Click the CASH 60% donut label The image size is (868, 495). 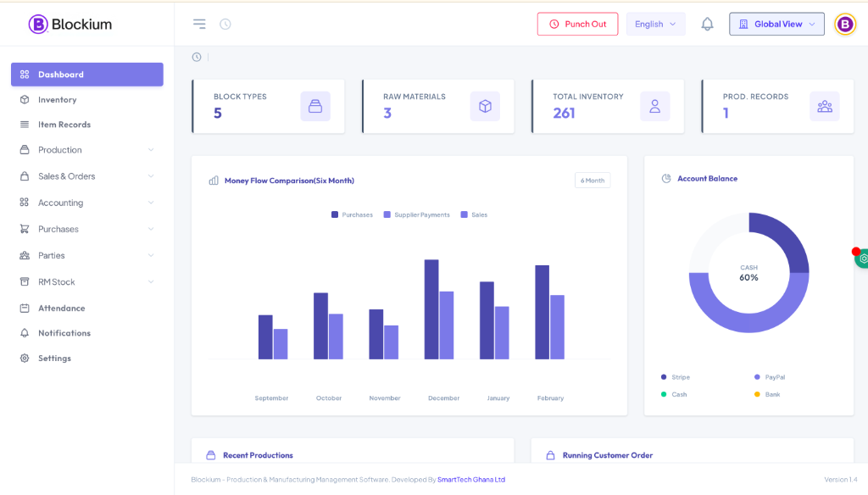point(749,273)
